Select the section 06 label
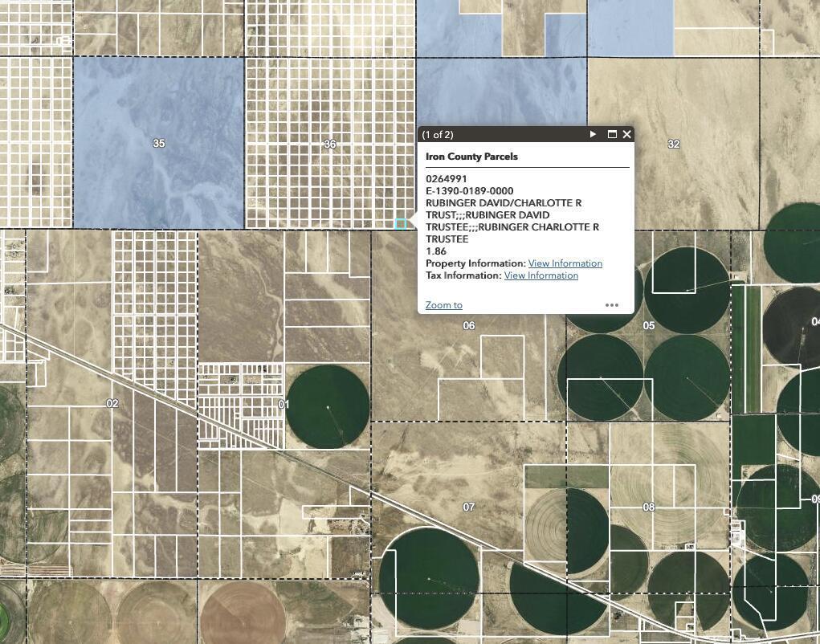The image size is (820, 644). coord(469,325)
